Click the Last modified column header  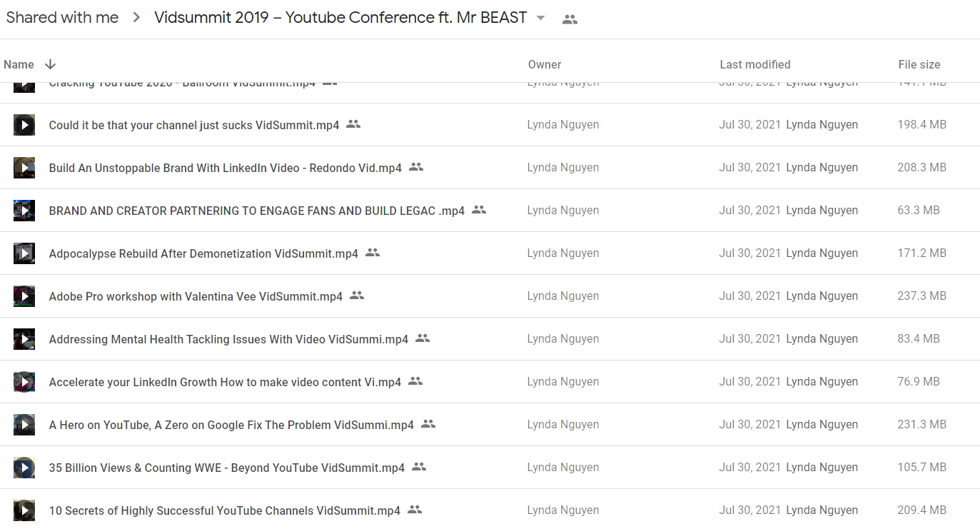(x=755, y=64)
